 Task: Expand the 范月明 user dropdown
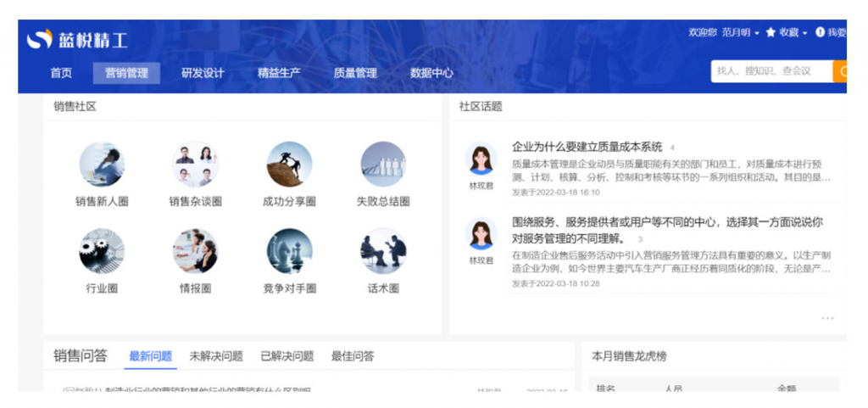click(x=740, y=32)
